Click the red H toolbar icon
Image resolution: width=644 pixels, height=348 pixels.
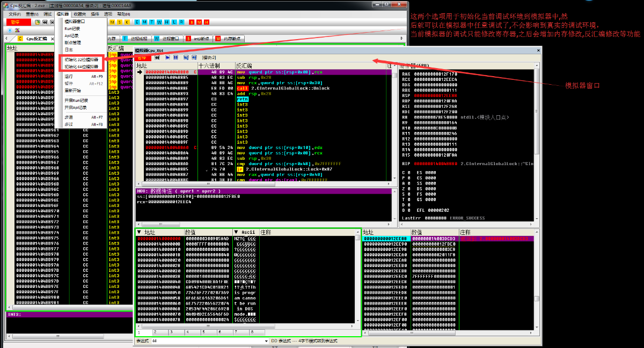point(207,22)
